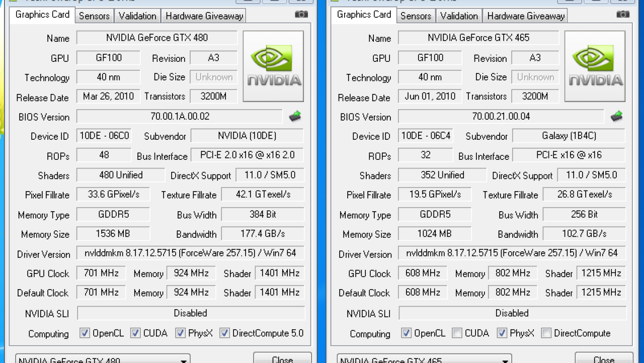644x363 pixels.
Task: Click GPU Clock value 608 MHz
Action: tap(423, 273)
